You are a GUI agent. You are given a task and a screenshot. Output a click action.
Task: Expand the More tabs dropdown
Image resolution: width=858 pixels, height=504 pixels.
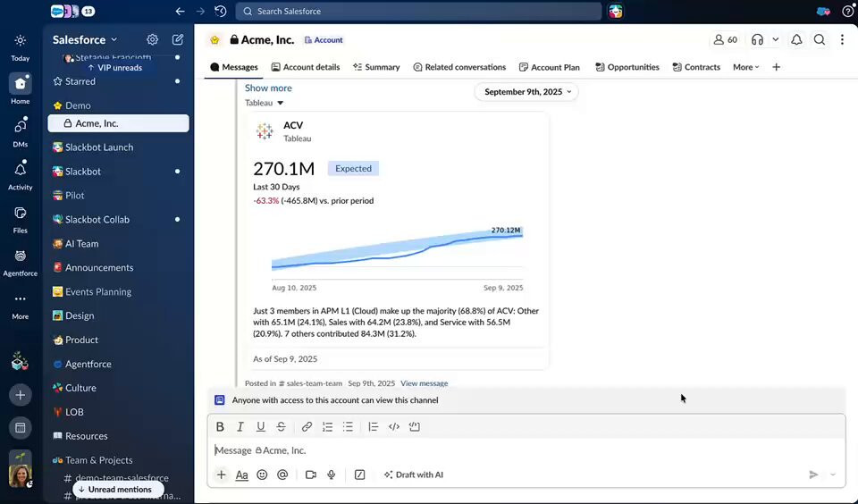coord(745,67)
